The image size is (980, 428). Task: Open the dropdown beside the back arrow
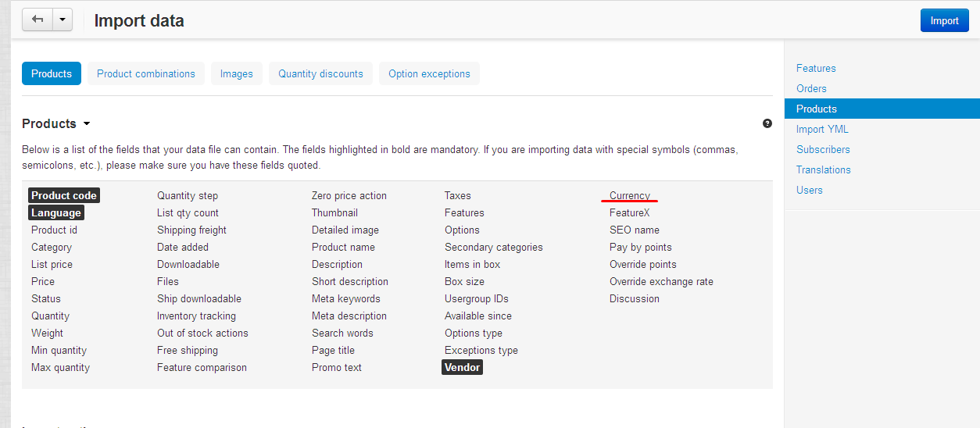pyautogui.click(x=63, y=20)
